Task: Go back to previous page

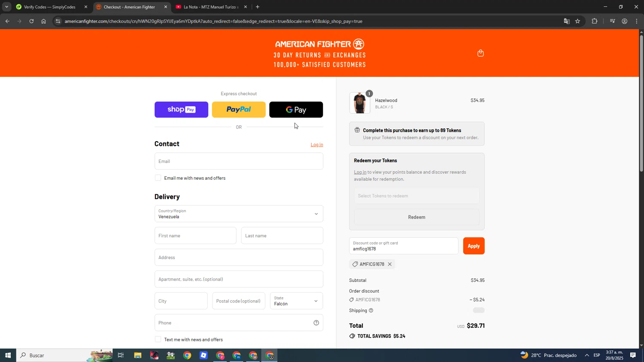Action: coord(7,21)
